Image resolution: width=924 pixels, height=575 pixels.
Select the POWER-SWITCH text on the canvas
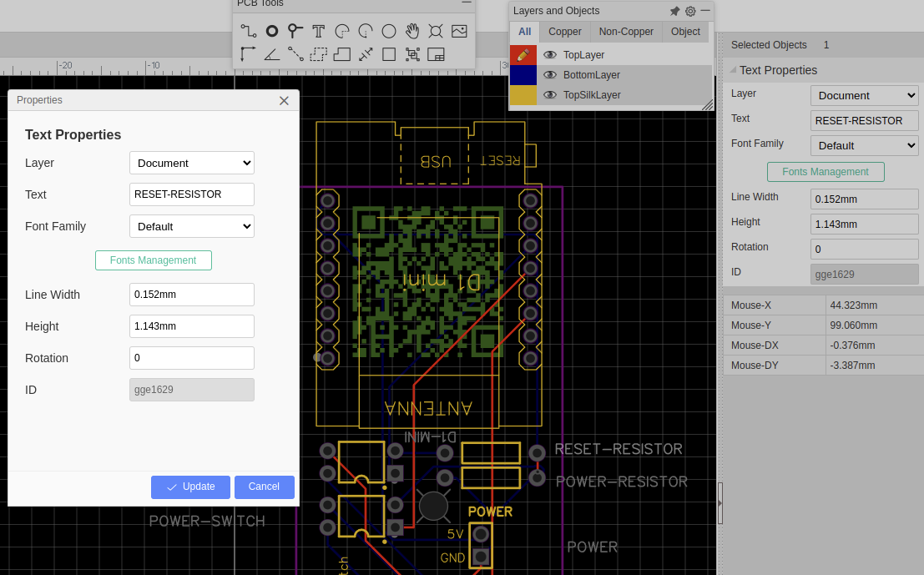click(x=207, y=522)
